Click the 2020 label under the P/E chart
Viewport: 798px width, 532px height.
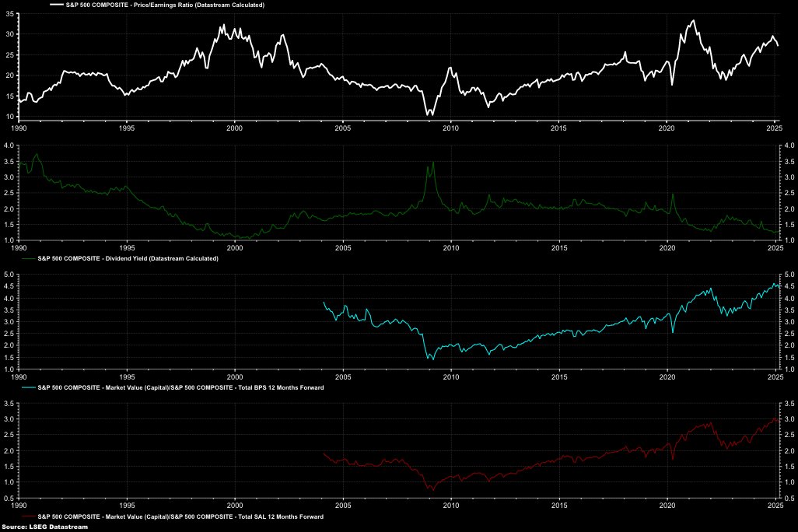[x=667, y=128]
